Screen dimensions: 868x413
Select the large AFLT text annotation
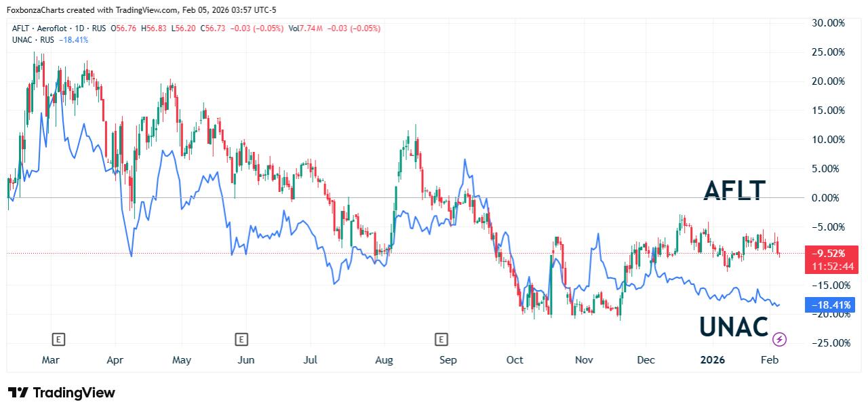pos(734,191)
